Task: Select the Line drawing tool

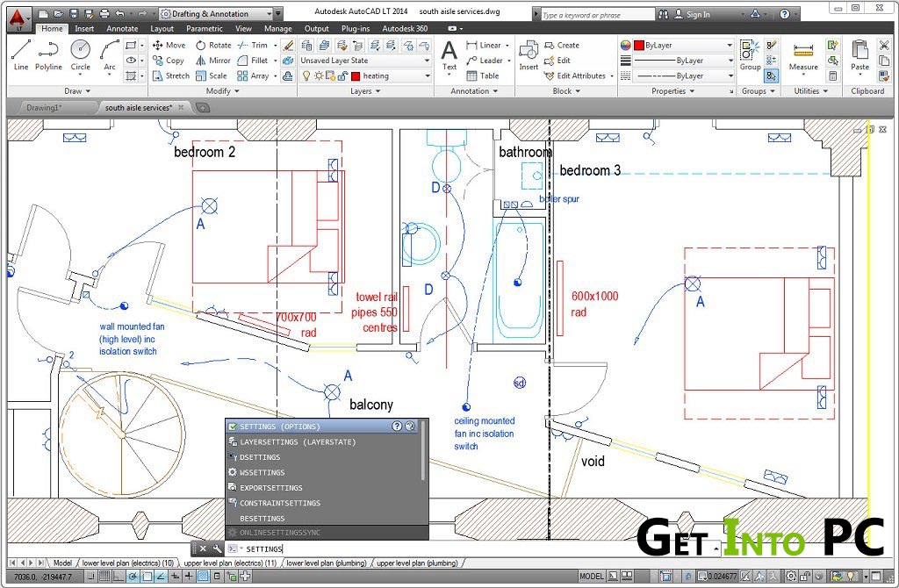Action: pyautogui.click(x=21, y=55)
